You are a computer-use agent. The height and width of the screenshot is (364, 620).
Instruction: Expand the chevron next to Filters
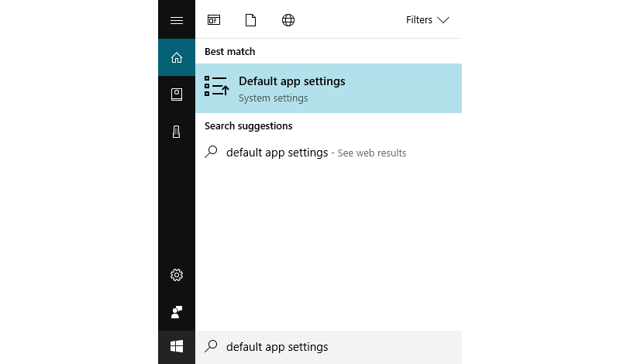coord(443,20)
